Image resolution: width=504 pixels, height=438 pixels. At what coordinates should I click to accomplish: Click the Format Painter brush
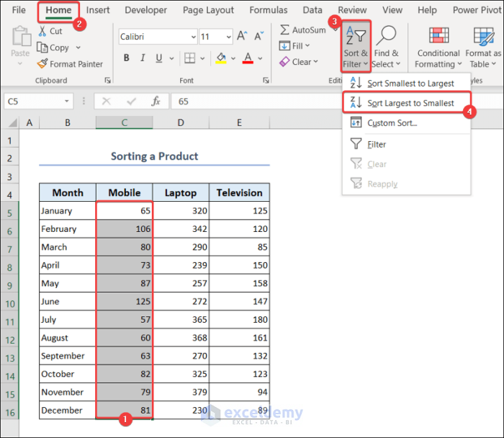point(42,64)
